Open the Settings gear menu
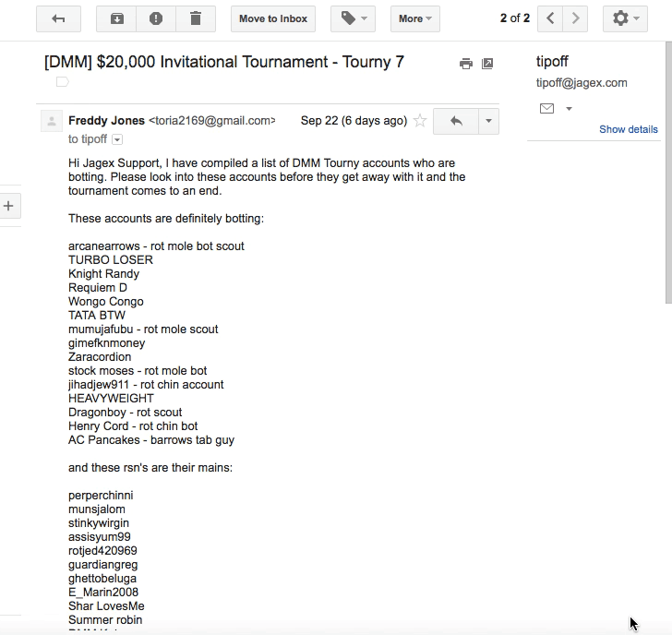672x635 pixels. pos(625,18)
